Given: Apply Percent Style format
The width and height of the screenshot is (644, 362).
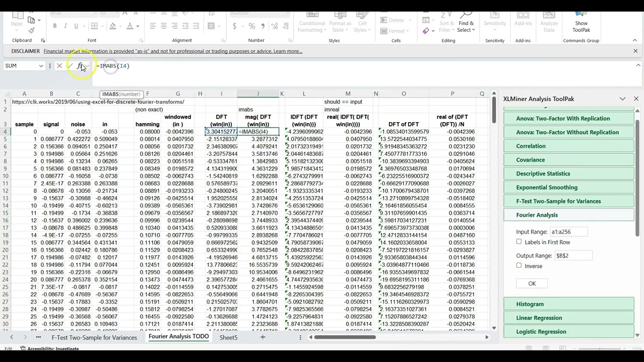Looking at the screenshot, I should tap(252, 26).
